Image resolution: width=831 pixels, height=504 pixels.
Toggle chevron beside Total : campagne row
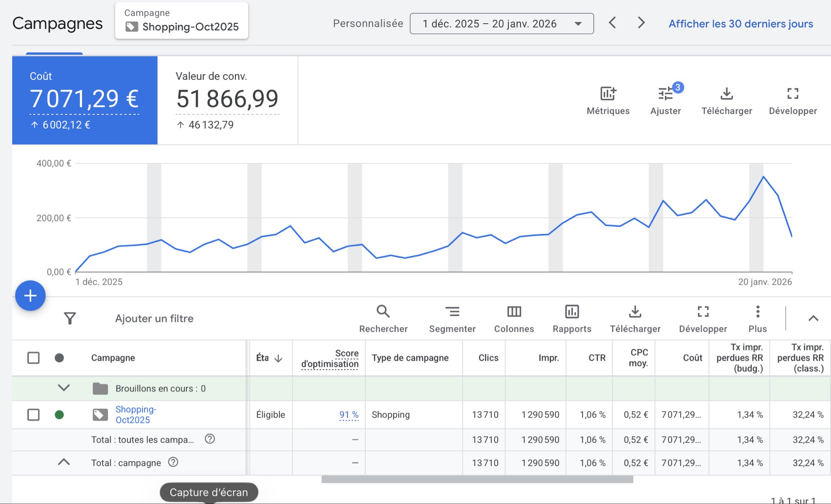(x=64, y=462)
